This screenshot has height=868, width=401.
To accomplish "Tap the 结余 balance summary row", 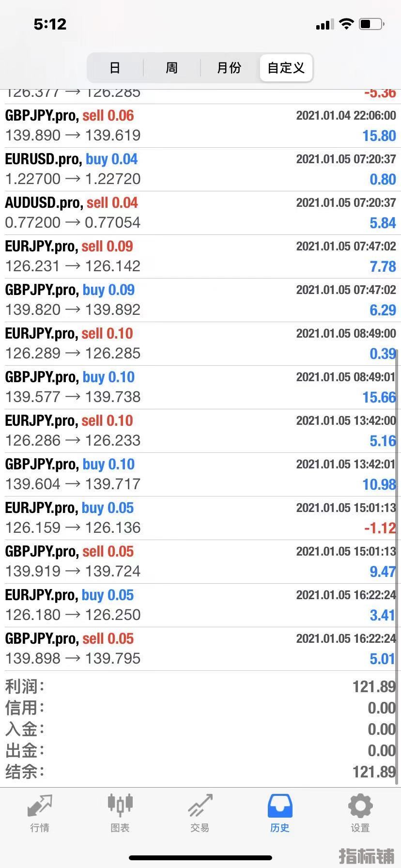I will pyautogui.click(x=200, y=772).
